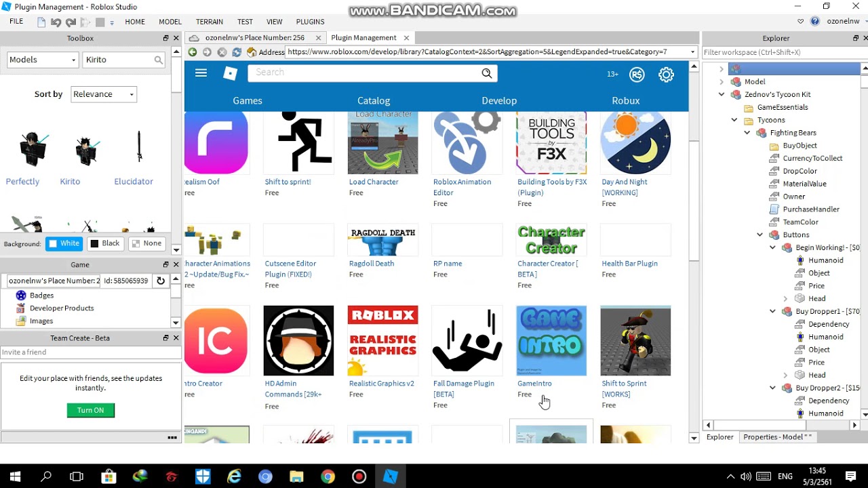Open the TERRAIN ribbon tab
Viewport: 868px width, 488px height.
(x=210, y=22)
